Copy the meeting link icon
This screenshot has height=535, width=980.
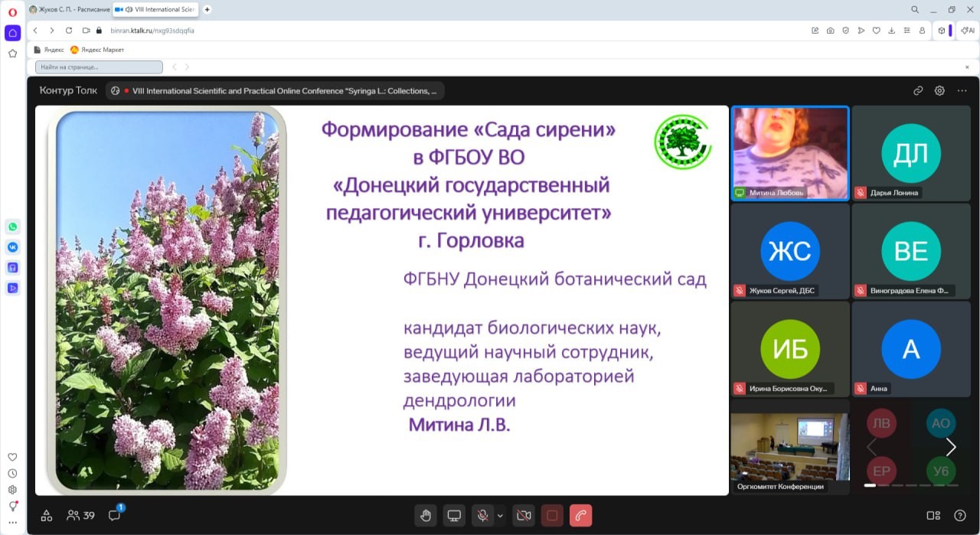918,90
